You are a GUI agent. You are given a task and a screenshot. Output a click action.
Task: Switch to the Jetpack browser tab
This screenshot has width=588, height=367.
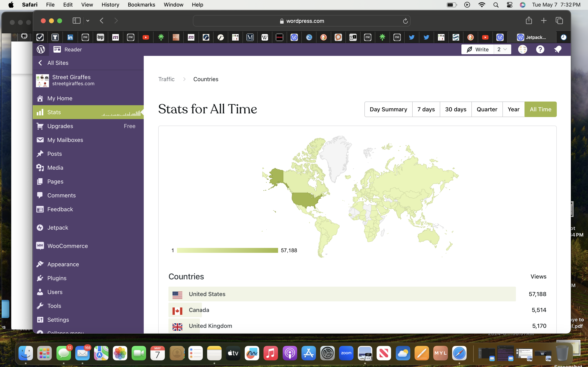[x=532, y=37]
